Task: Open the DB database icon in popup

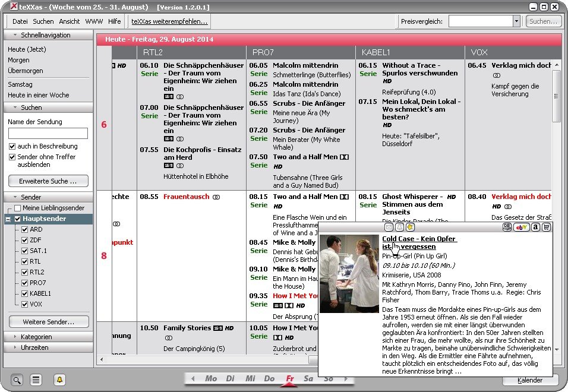Action: (x=507, y=227)
